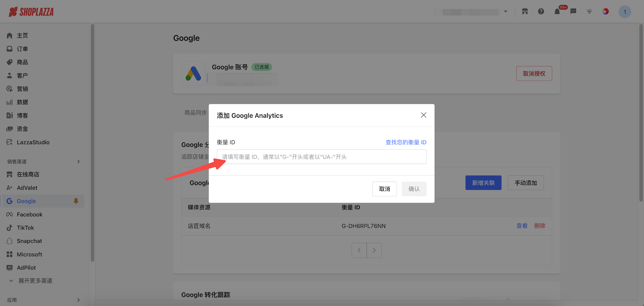
Task: Open the 营销 marketing icon
Action: pyautogui.click(x=9, y=89)
